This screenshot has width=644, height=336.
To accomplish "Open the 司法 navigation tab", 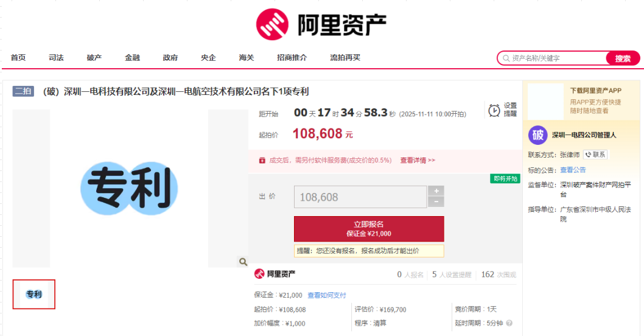I will coord(56,58).
